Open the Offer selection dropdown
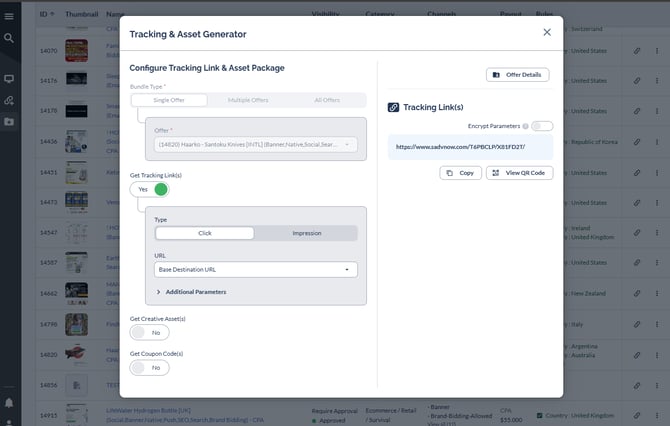 pos(256,145)
